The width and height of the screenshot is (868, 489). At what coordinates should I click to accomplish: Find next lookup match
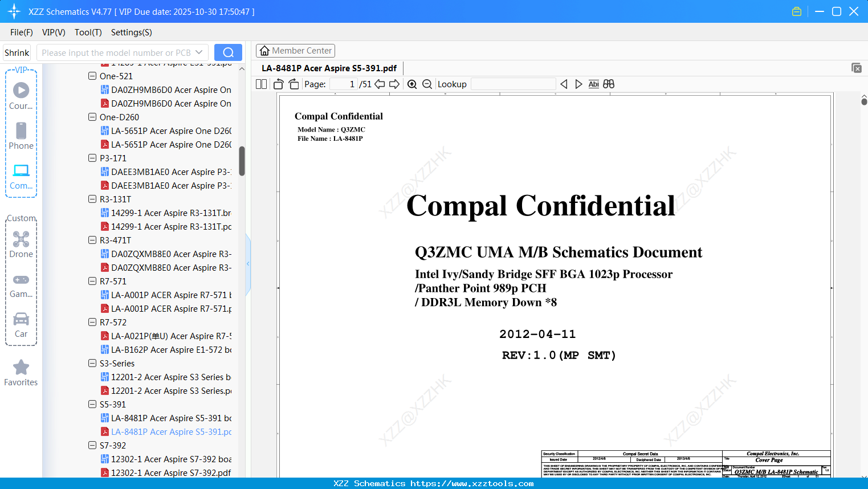(579, 84)
